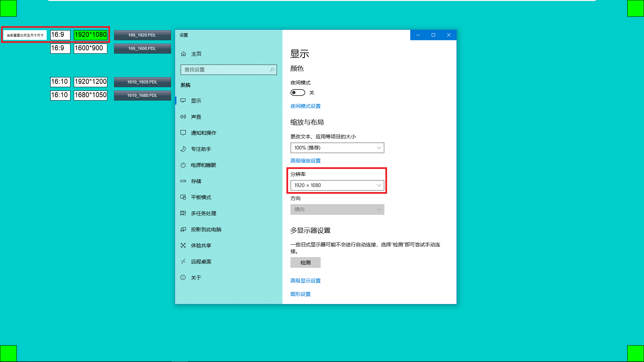Click the Remote Desktop (远程桌面) icon
The height and width of the screenshot is (362, 644).
183,261
